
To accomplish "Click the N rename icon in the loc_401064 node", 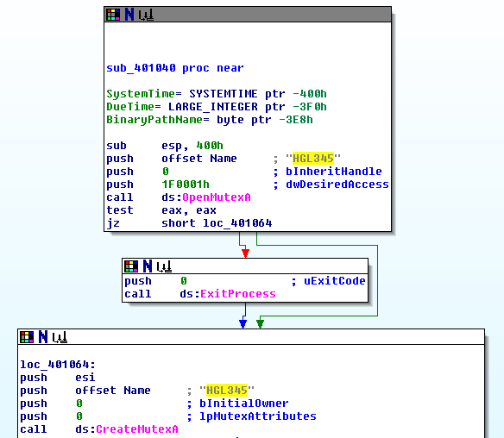I will (x=43, y=337).
